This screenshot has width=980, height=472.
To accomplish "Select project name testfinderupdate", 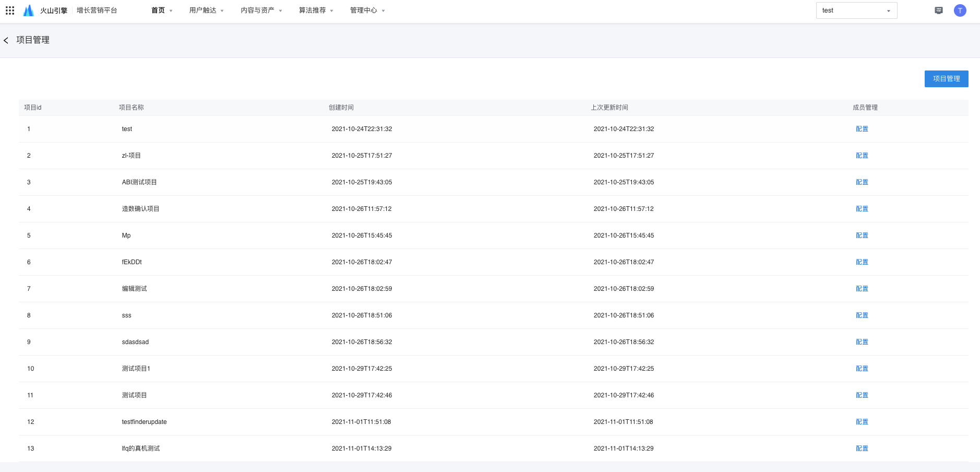I will pos(145,422).
